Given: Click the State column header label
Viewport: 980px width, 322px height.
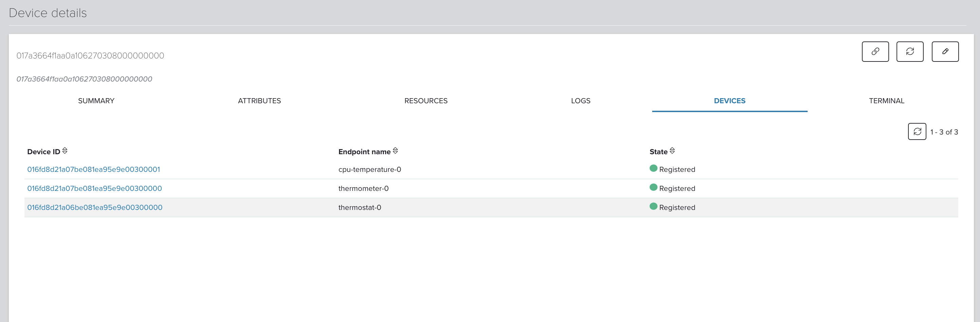Looking at the screenshot, I should (659, 151).
